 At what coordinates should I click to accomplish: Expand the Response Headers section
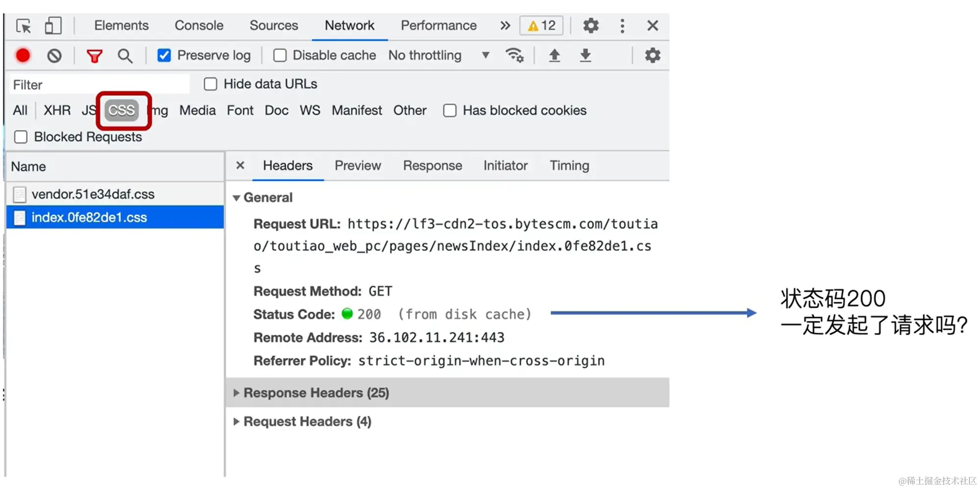coord(316,393)
